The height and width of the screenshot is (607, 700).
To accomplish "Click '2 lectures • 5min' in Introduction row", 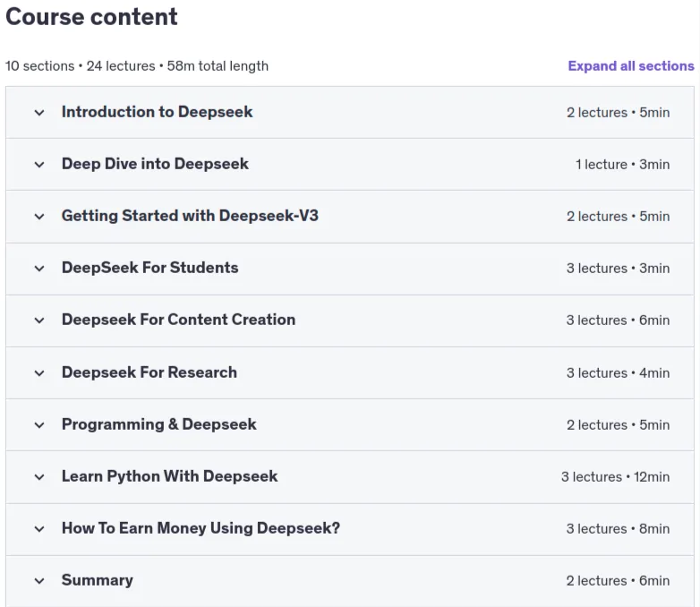I will click(x=618, y=112).
